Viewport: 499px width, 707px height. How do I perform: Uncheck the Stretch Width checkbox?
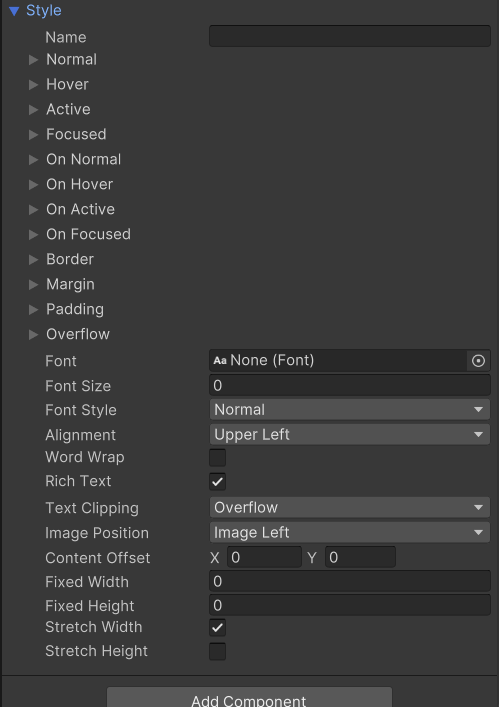[x=217, y=628]
